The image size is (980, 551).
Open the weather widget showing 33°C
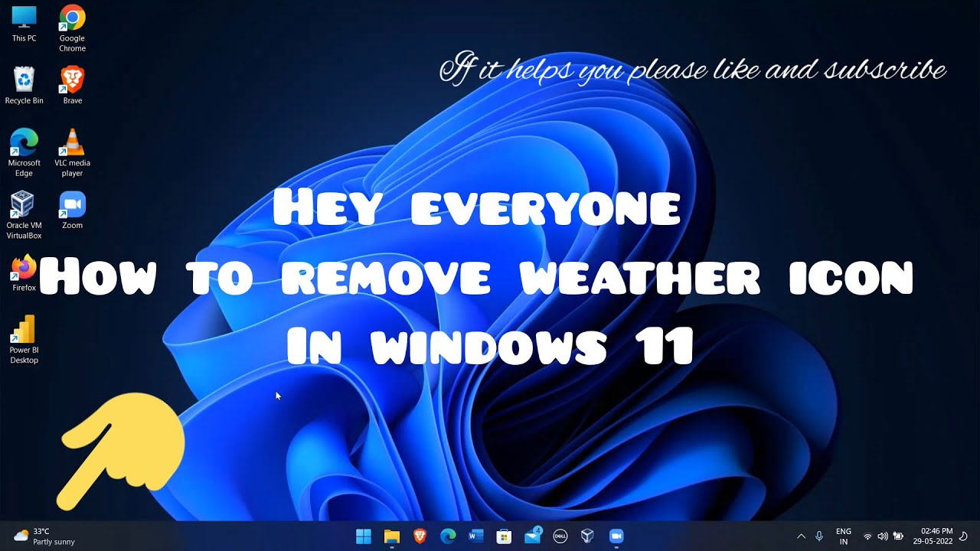44,536
